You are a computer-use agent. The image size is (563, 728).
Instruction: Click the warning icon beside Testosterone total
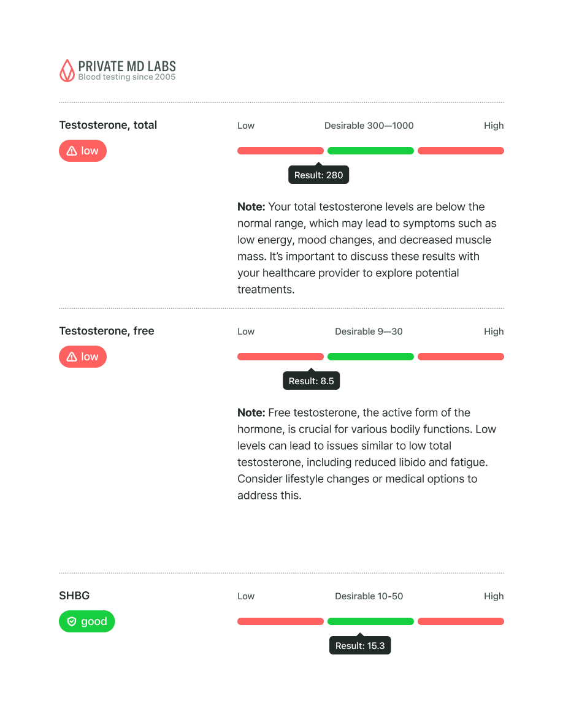tap(72, 151)
